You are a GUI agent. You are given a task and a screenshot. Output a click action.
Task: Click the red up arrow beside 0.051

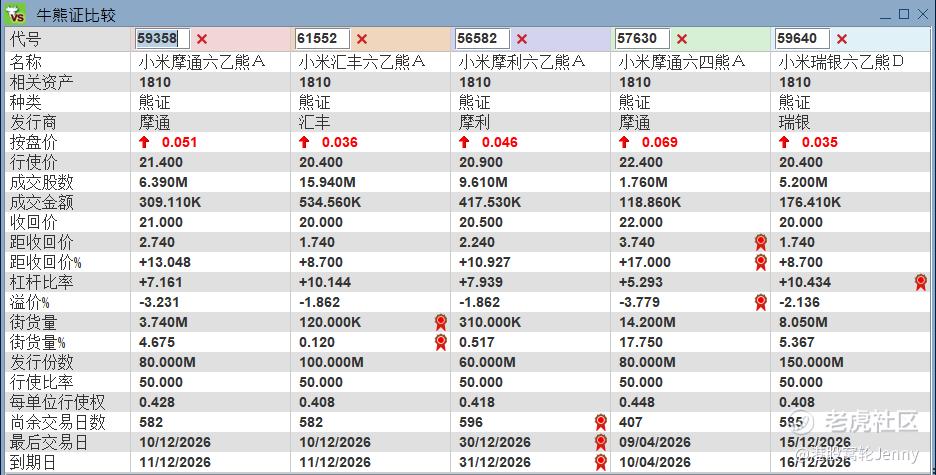click(144, 142)
